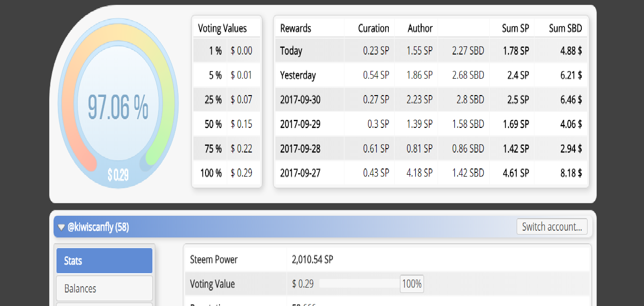The width and height of the screenshot is (644, 306).
Task: Select the 2017-09-30 rewards row
Action: coord(431,100)
